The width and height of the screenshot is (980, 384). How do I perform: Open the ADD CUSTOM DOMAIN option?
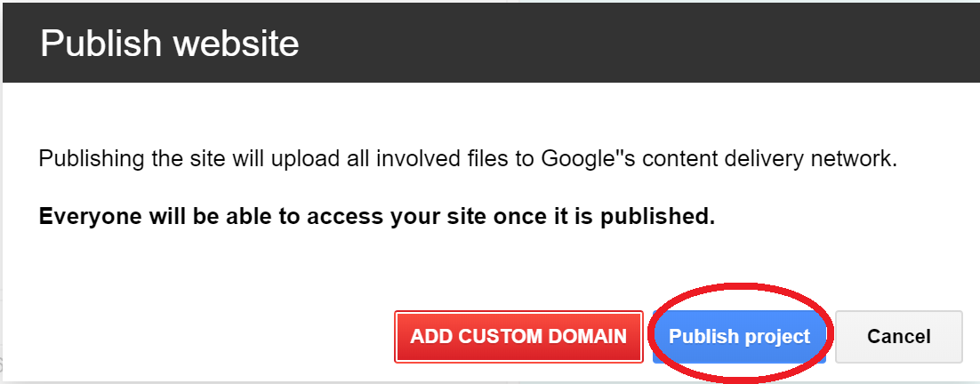click(x=518, y=337)
